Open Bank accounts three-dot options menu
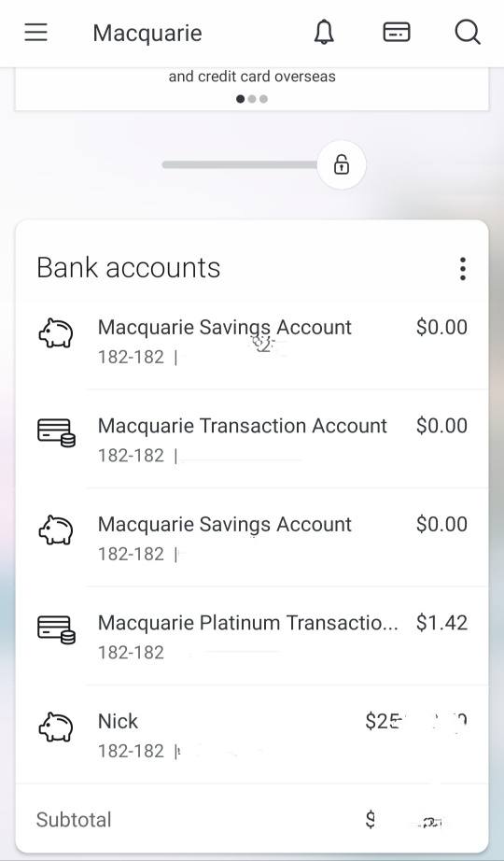 point(463,269)
